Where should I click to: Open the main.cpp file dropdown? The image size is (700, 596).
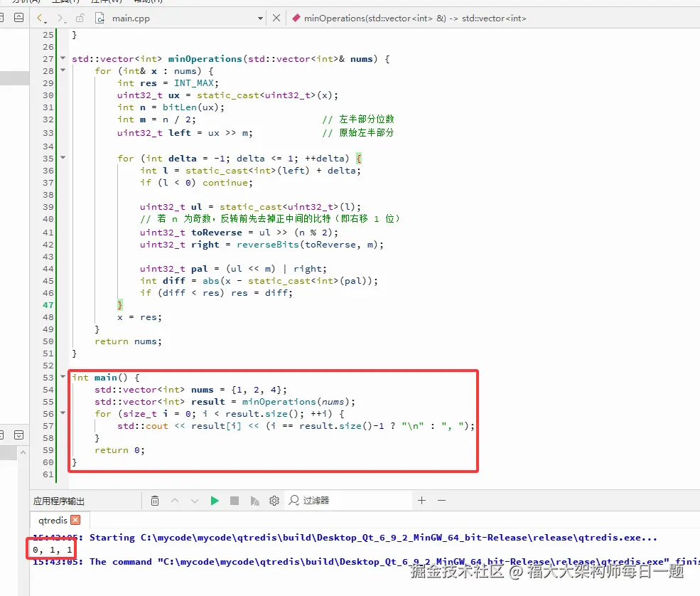(260, 18)
